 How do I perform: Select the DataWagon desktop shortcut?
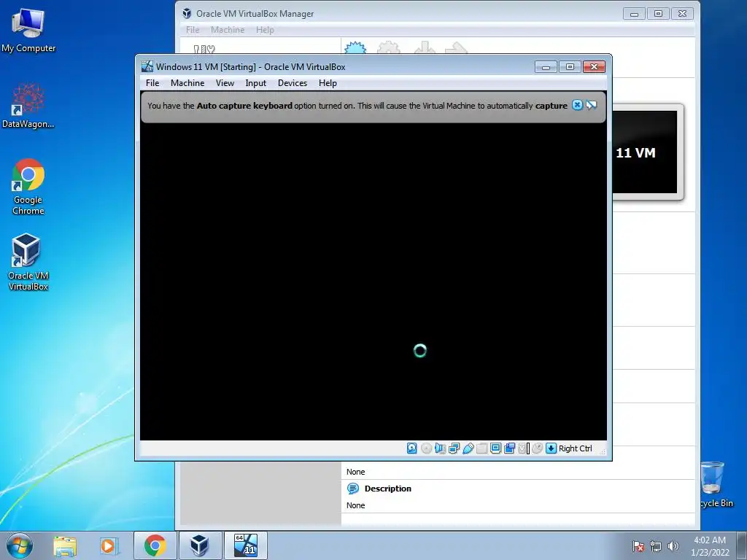(28, 106)
